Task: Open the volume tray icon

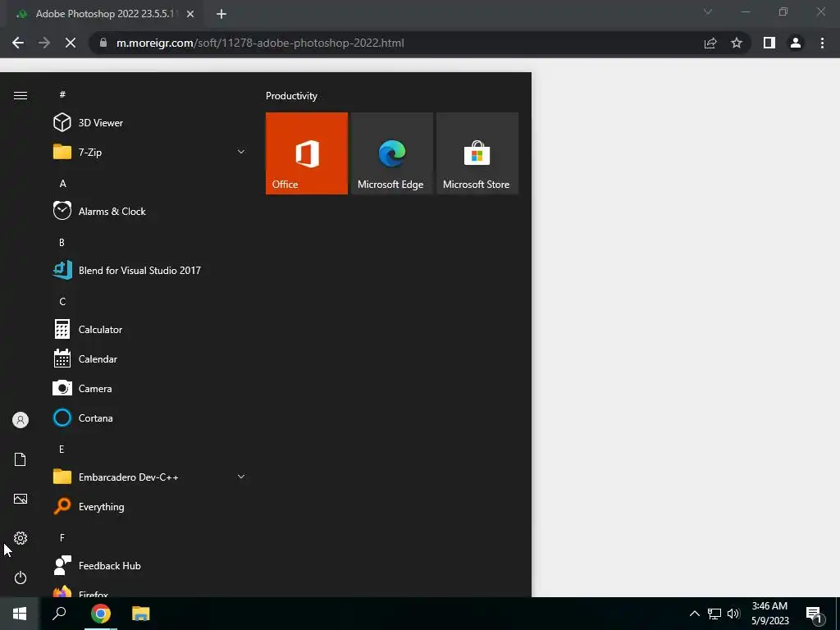Action: (733, 614)
